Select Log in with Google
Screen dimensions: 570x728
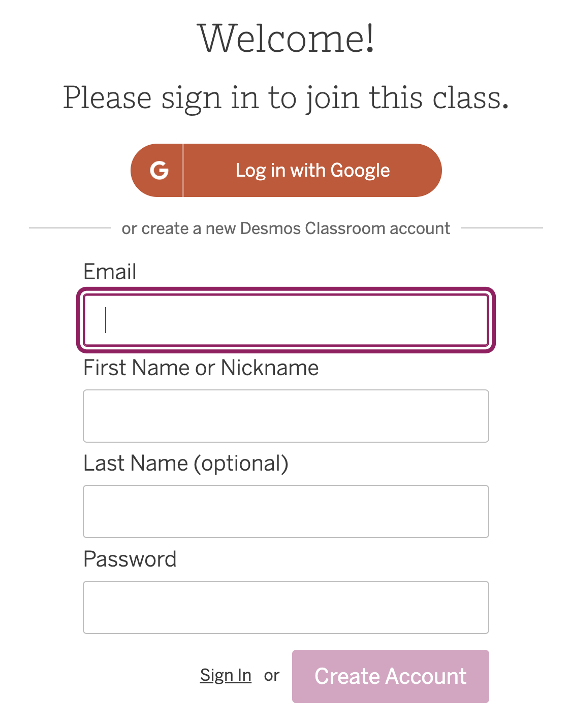pos(312,170)
